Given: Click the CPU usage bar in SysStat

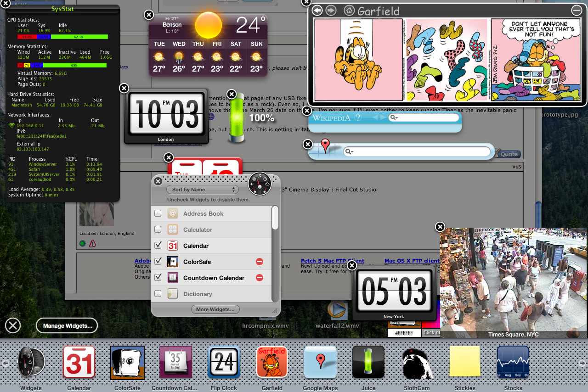Looking at the screenshot, I should point(62,37).
